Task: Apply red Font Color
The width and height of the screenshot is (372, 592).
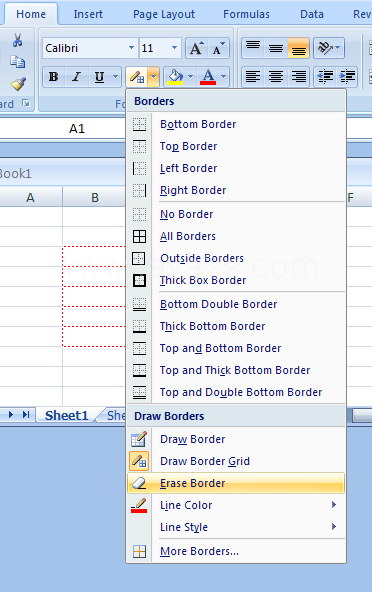Action: 208,77
